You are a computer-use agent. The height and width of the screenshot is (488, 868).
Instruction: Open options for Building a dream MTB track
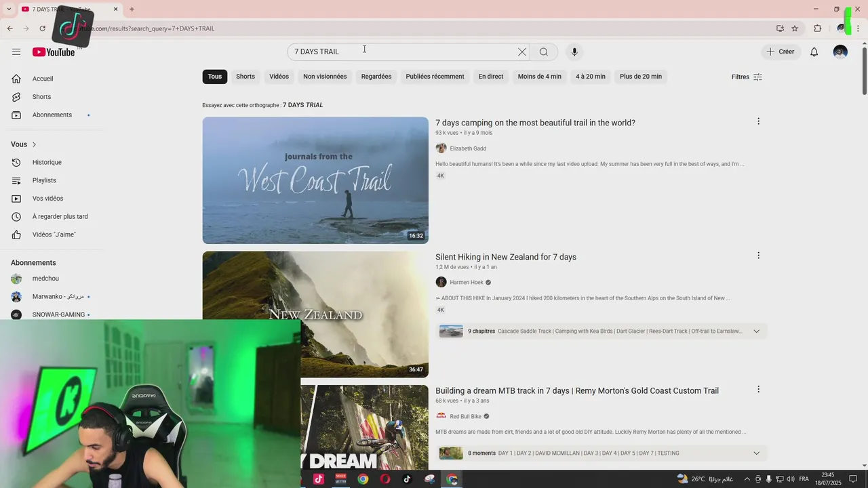[x=758, y=389]
